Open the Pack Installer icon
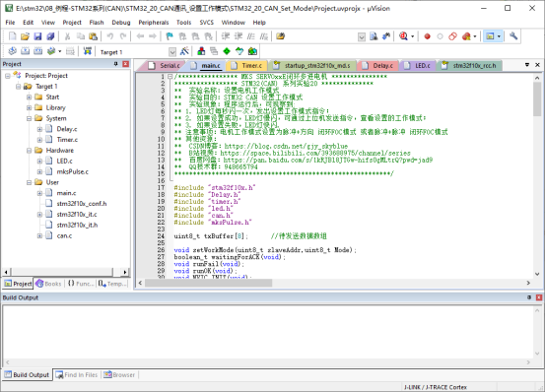 [252, 51]
